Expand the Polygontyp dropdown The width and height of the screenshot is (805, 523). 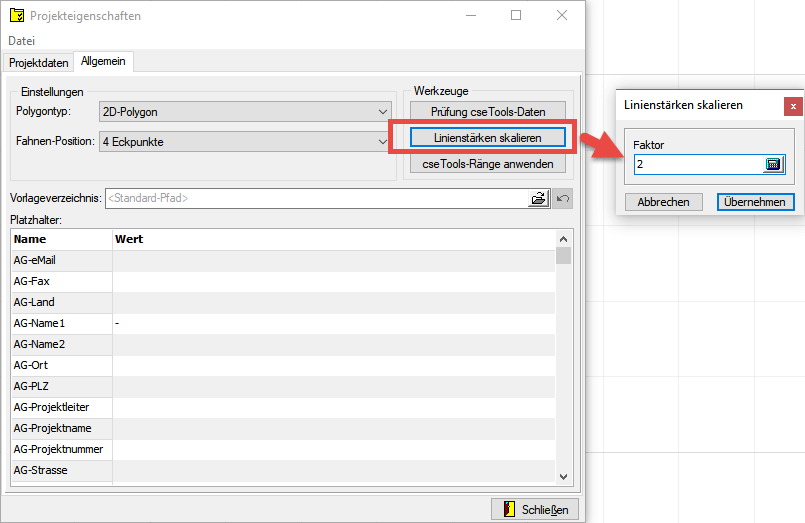(x=382, y=111)
